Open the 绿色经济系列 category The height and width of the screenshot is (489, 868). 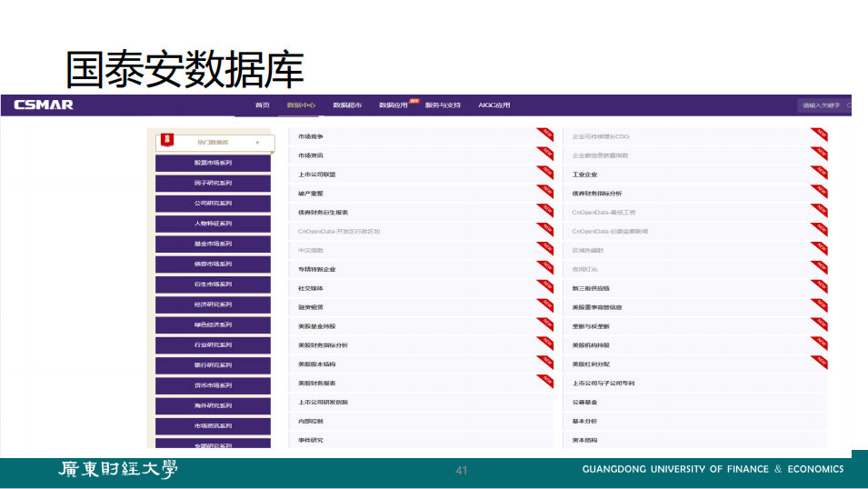click(x=213, y=324)
